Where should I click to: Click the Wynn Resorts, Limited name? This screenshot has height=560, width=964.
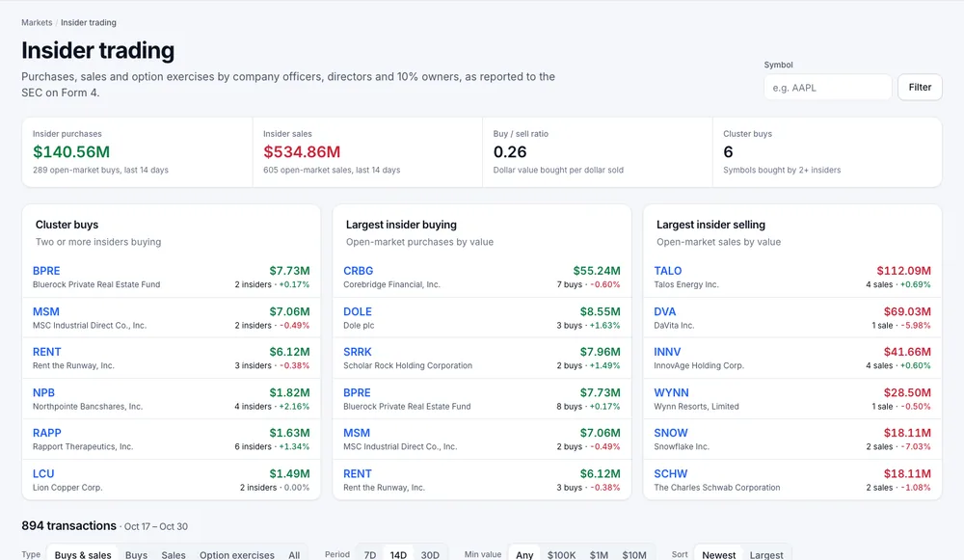pos(696,407)
